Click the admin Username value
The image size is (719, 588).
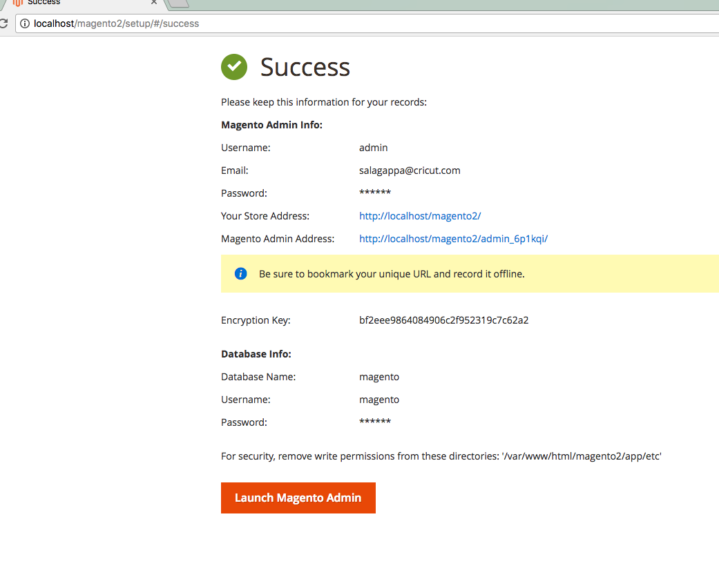(x=373, y=148)
